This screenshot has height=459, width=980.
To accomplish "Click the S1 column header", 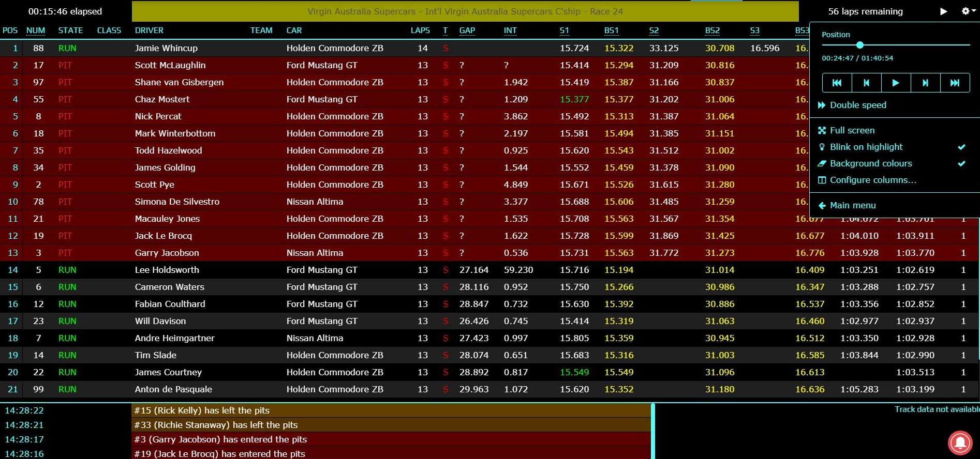I will (565, 30).
